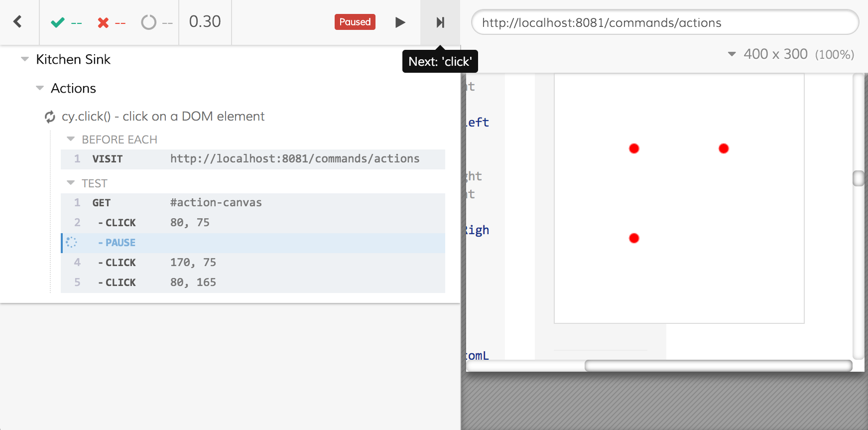The height and width of the screenshot is (430, 868).
Task: Collapse the Actions suite
Action: point(40,88)
